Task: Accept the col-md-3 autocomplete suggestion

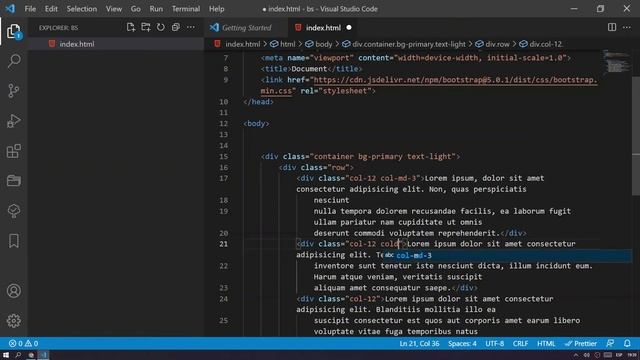Action: pos(506,255)
